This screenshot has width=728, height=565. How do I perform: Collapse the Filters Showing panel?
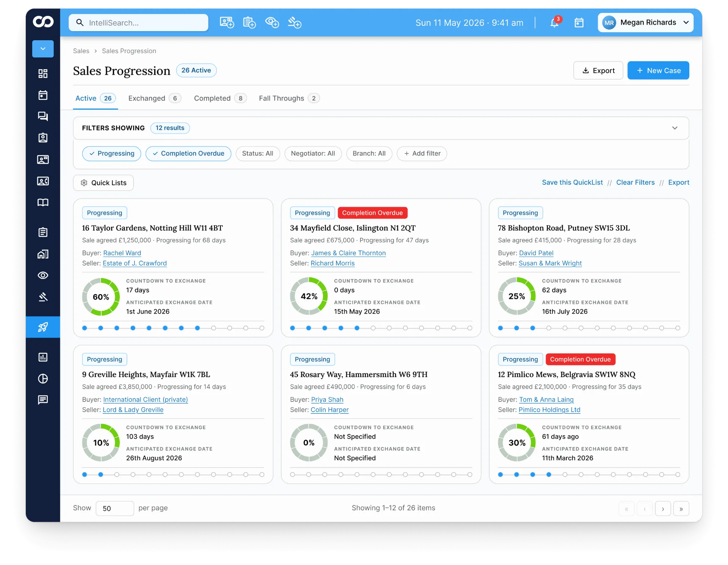click(x=675, y=128)
